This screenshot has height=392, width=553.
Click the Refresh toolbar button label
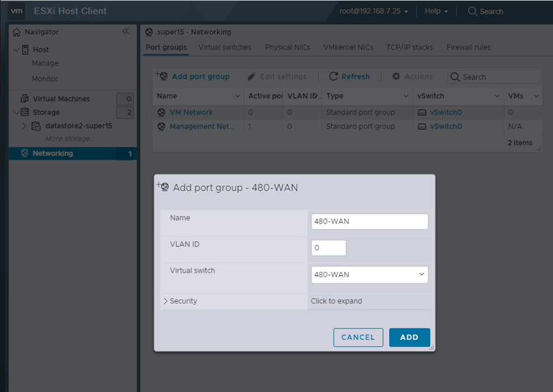click(x=356, y=76)
